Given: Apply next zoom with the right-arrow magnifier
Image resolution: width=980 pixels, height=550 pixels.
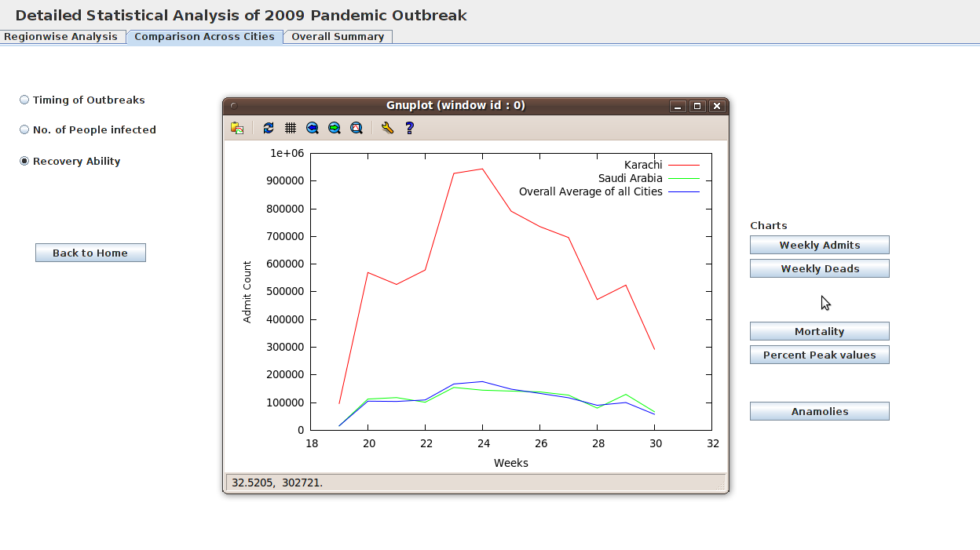Looking at the screenshot, I should point(335,128).
